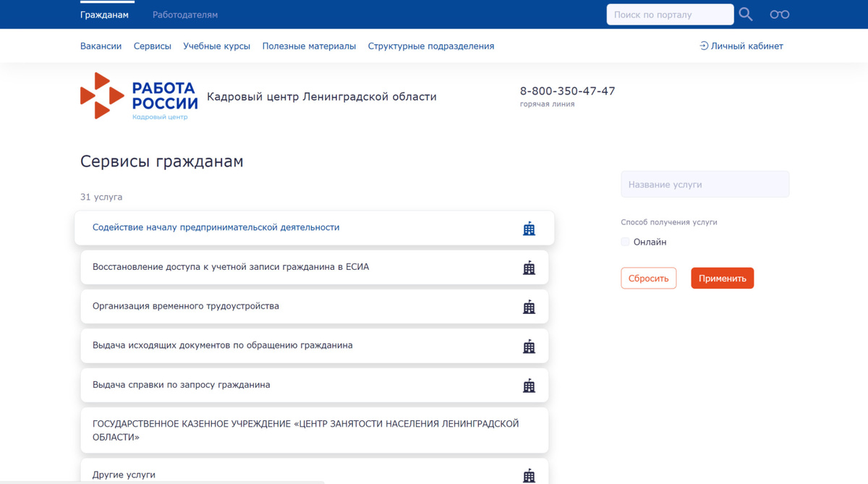Open the accessibility glasses icon
This screenshot has width=868, height=484.
tap(779, 14)
